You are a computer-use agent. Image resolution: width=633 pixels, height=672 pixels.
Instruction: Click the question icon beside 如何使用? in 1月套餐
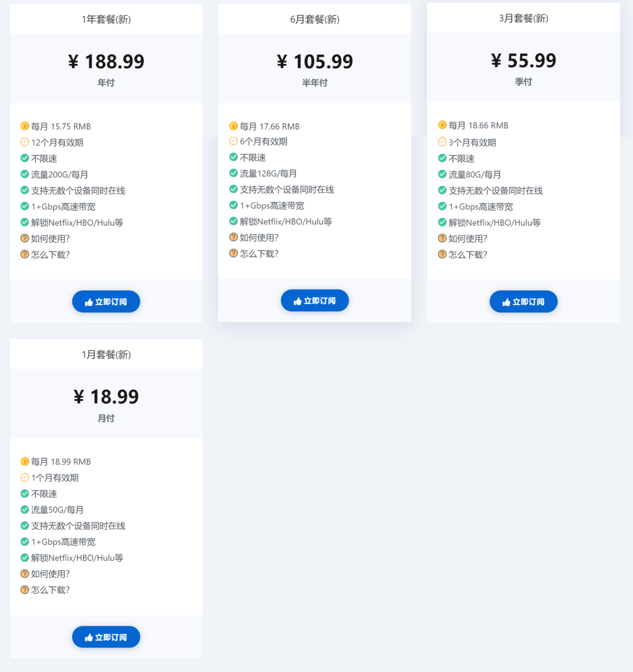pos(25,573)
